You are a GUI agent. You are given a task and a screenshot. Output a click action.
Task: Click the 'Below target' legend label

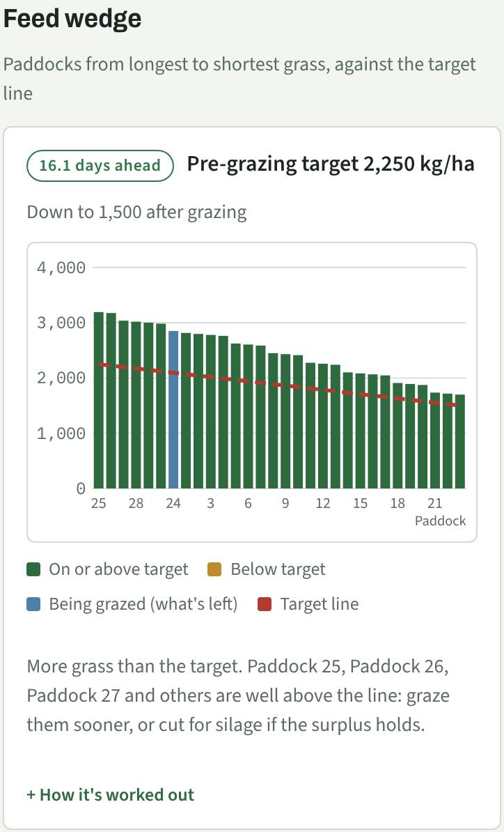pos(278,569)
